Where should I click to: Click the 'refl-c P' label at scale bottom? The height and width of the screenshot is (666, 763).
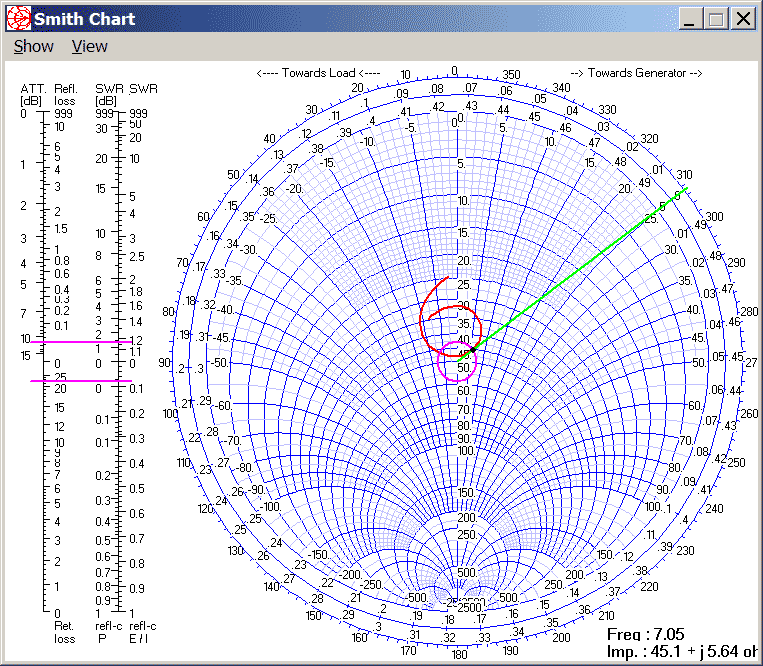point(109,632)
